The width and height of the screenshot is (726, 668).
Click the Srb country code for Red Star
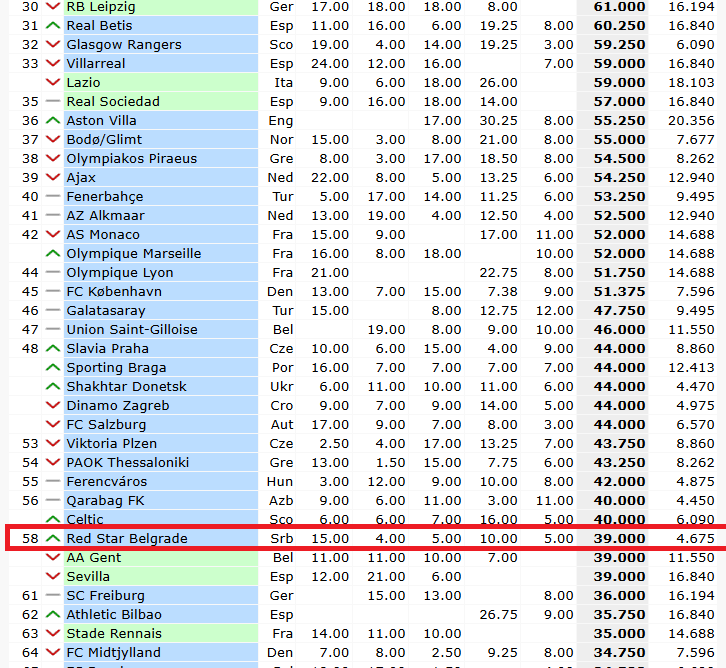pos(282,539)
